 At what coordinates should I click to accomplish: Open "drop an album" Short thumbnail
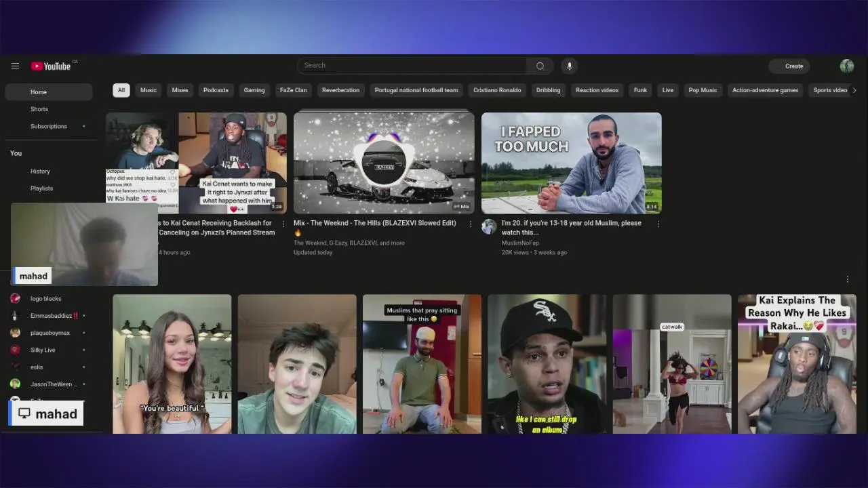[x=547, y=364]
